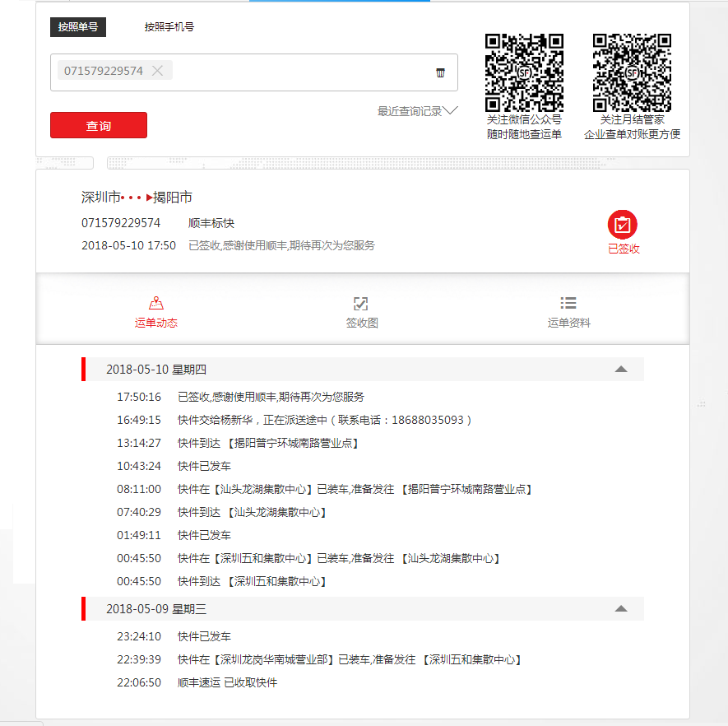The width and height of the screenshot is (728, 726).
Task: Open the 运单动态 map pin icon
Action: [x=156, y=303]
